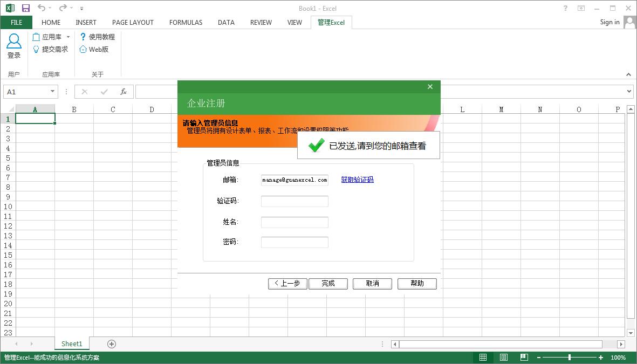Open the Customize Quick Access Toolbar dropdown

point(81,8)
